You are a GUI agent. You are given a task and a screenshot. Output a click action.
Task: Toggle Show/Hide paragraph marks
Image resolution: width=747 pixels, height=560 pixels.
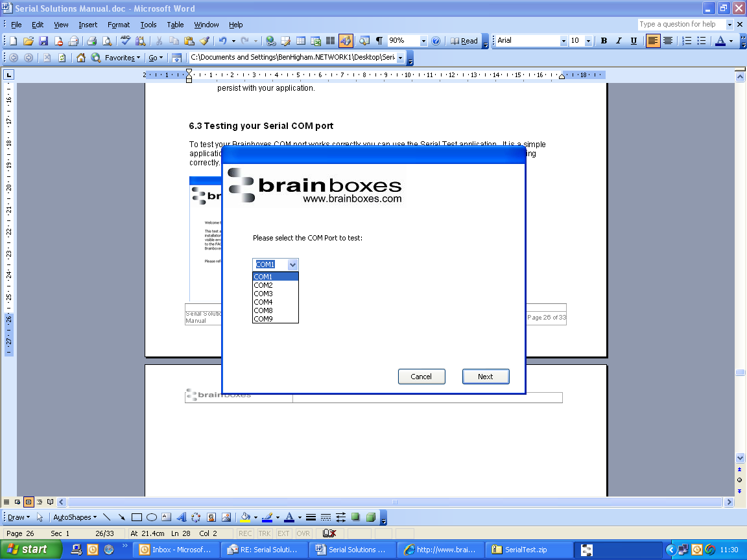coord(379,41)
